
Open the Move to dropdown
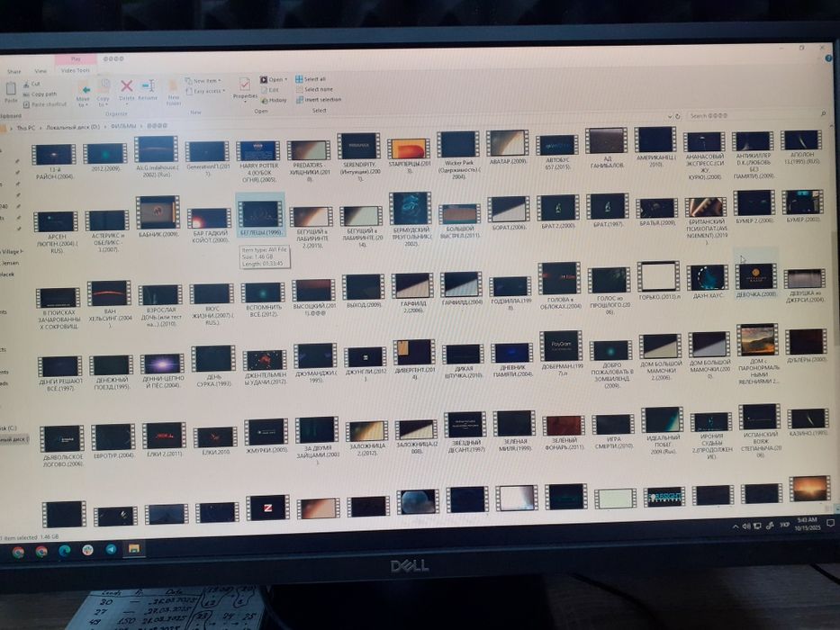click(84, 94)
